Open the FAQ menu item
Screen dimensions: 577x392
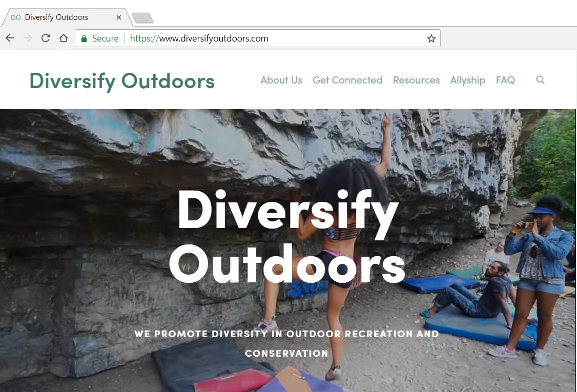505,80
